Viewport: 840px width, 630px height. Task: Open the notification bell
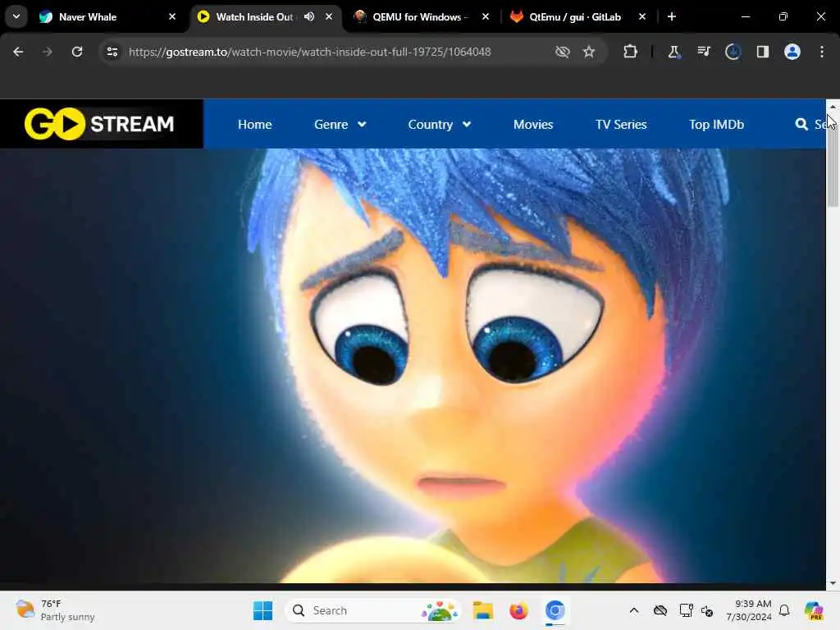(x=784, y=610)
